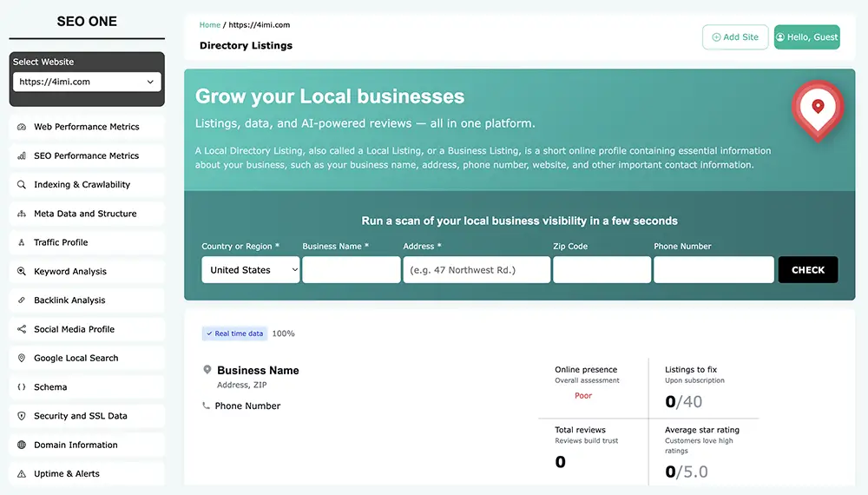Click the Social Media Profile share icon
Viewport: 868px width, 495px height.
click(22, 329)
